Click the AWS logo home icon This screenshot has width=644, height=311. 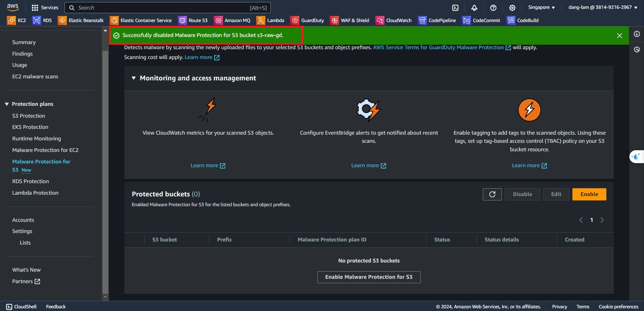click(13, 7)
